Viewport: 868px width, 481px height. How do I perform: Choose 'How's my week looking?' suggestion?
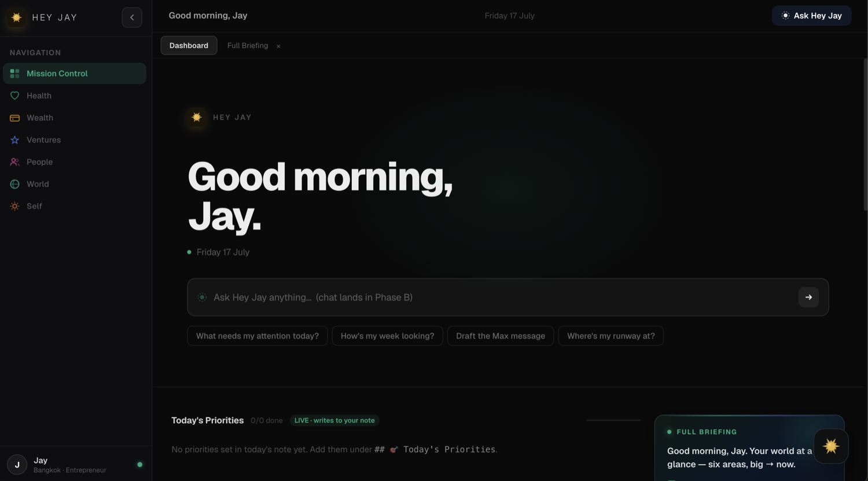coord(388,336)
